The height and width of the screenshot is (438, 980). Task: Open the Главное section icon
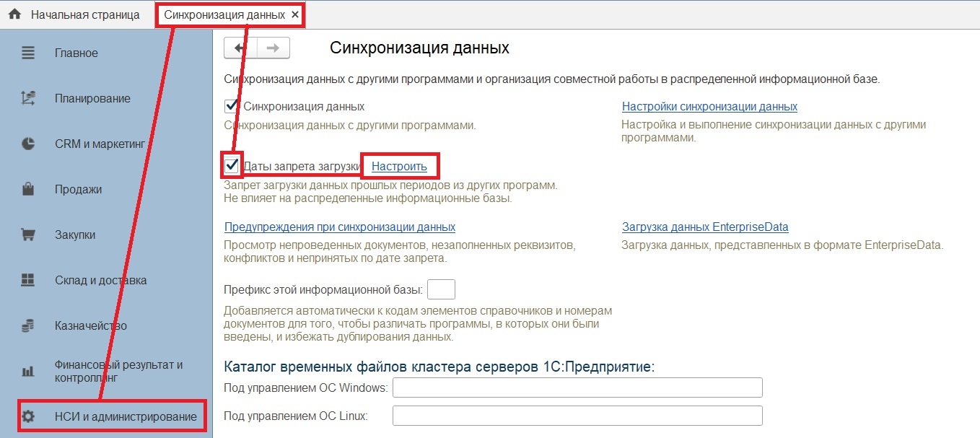[28, 53]
